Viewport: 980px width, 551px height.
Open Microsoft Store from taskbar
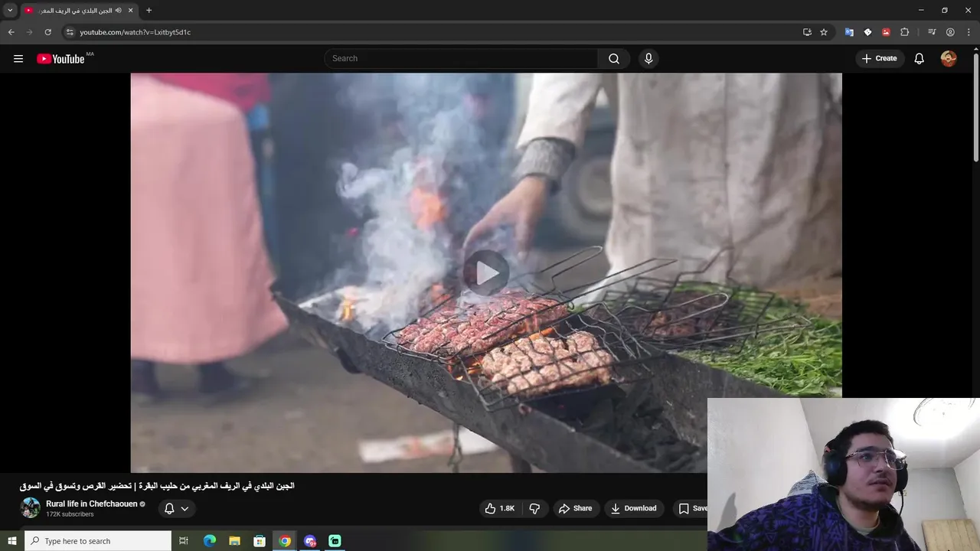tap(260, 541)
